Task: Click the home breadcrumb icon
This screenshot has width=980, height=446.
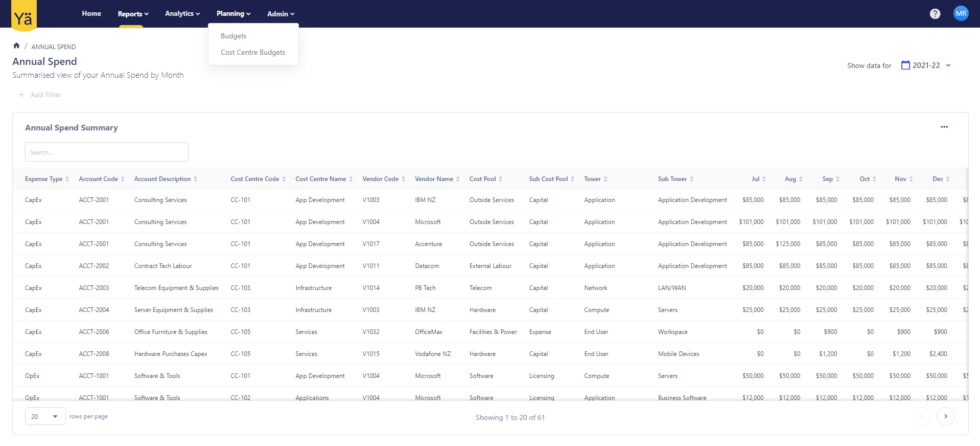Action: tap(16, 46)
